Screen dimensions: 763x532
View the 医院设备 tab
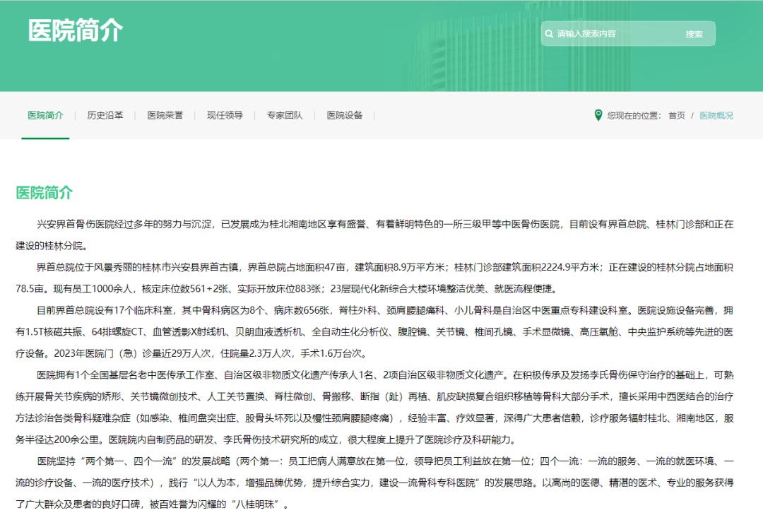pos(344,115)
